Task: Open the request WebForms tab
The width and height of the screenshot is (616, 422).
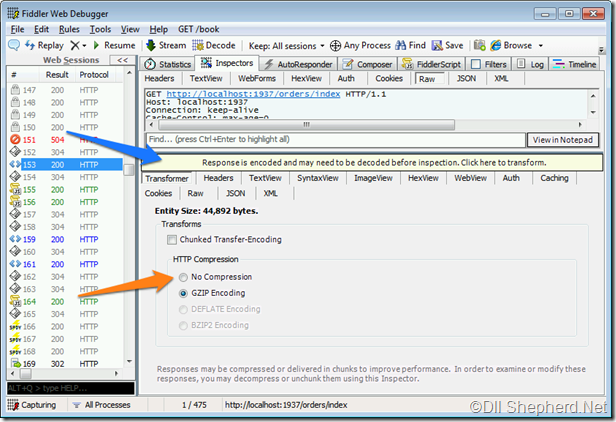Action: pos(257,79)
